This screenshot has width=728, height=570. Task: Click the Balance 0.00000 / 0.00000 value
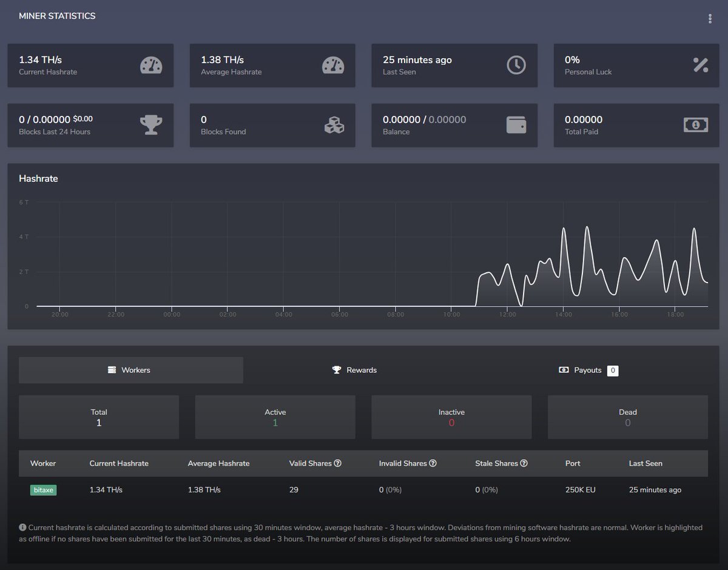425,119
